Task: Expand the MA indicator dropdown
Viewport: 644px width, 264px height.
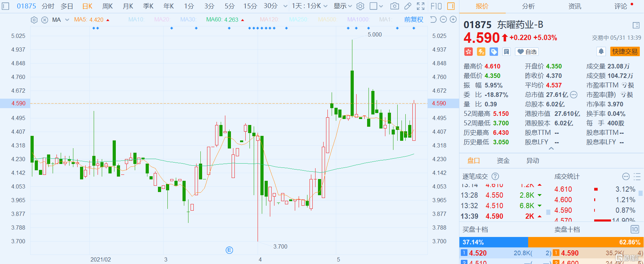Action: point(67,20)
